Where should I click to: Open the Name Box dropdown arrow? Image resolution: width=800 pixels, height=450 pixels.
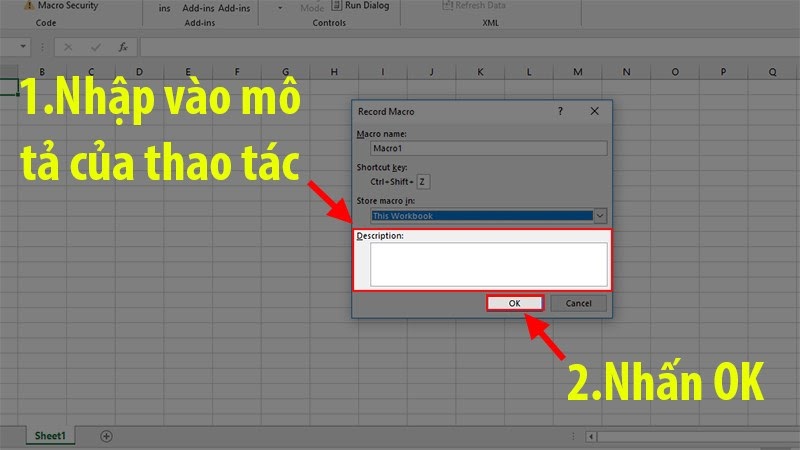23,46
